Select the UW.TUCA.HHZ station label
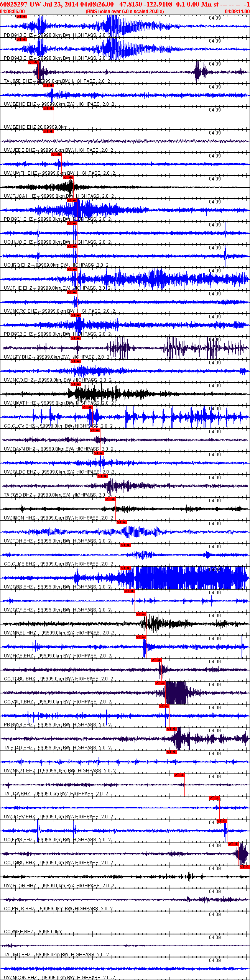Viewport: 250px width, 980px height. point(59,196)
